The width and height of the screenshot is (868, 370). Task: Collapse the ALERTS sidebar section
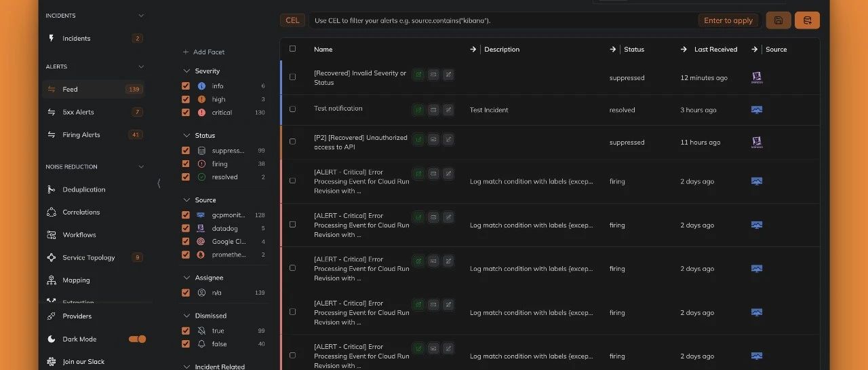pyautogui.click(x=141, y=67)
